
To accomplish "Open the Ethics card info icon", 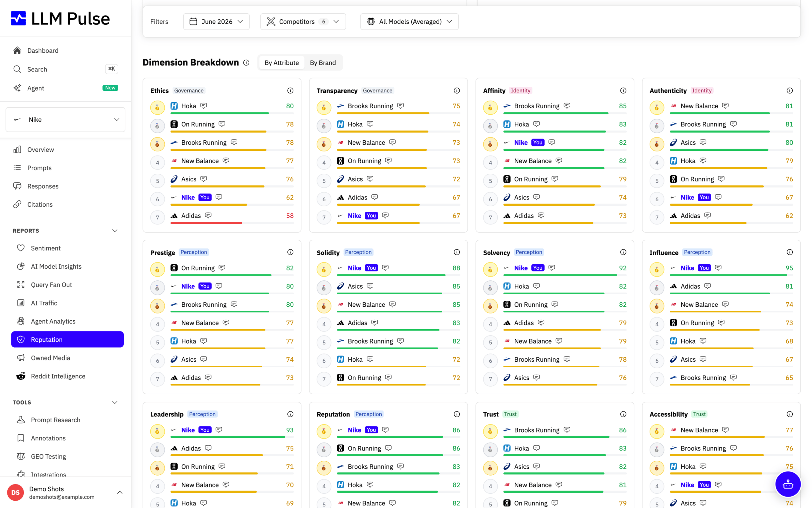I will [x=290, y=91].
